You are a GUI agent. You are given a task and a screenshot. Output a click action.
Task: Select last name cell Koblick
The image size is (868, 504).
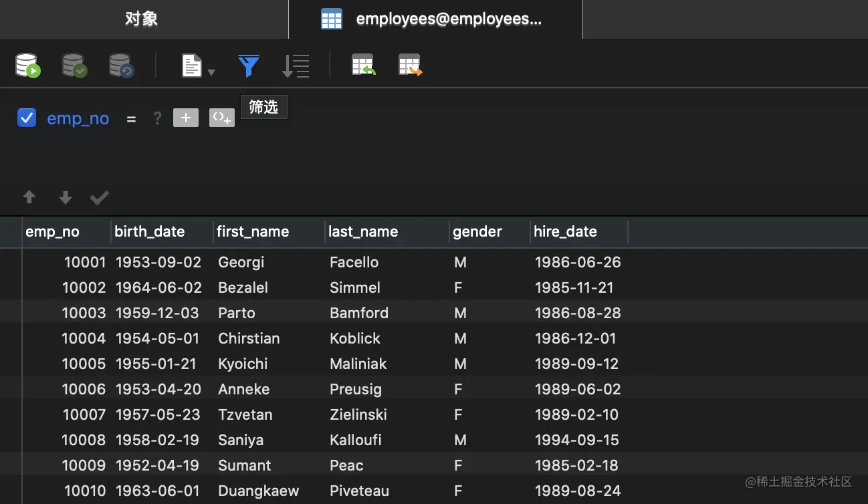355,338
